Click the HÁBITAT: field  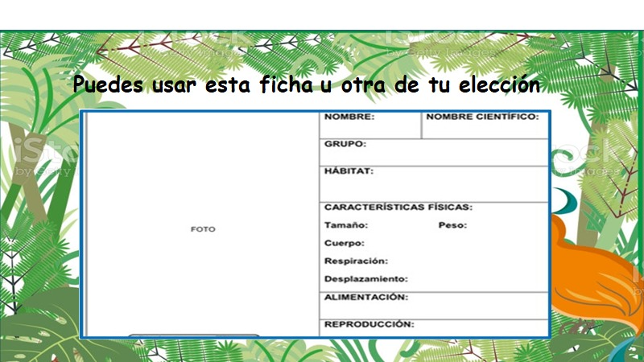[x=434, y=184]
